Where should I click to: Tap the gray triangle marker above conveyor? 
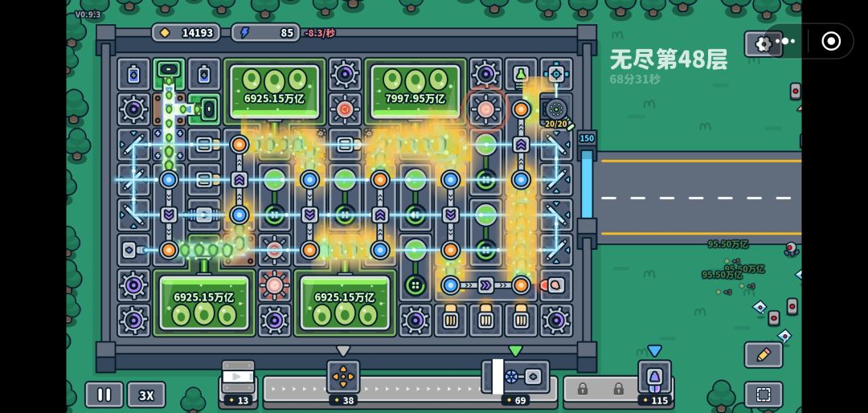[x=343, y=351]
